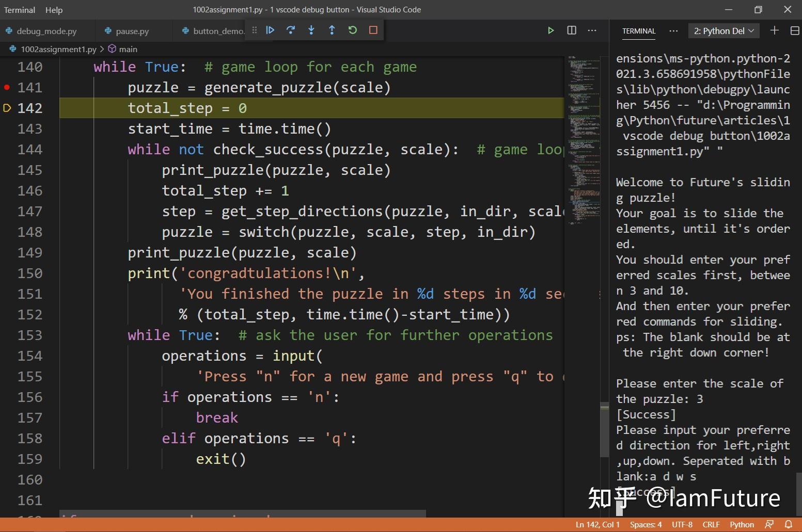Click the Restart debug icon

[353, 30]
